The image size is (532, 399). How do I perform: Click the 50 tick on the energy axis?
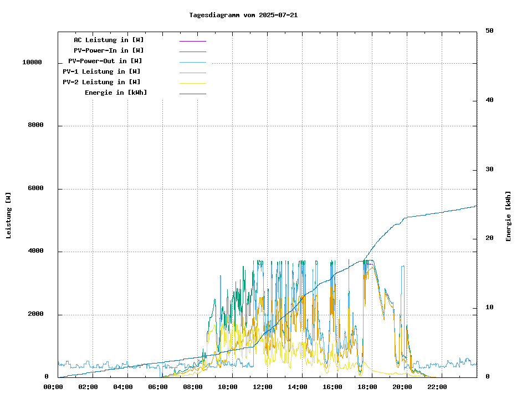click(489, 31)
